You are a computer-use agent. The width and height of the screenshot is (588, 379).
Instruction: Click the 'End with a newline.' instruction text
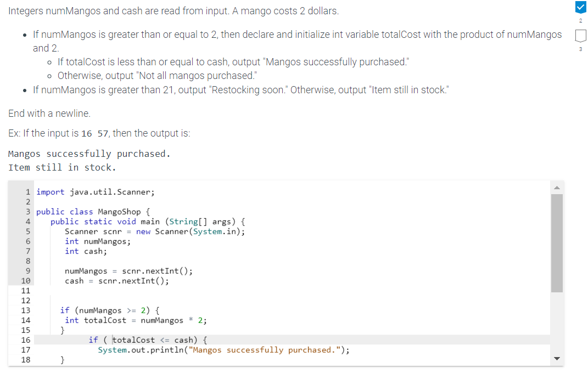[49, 114]
